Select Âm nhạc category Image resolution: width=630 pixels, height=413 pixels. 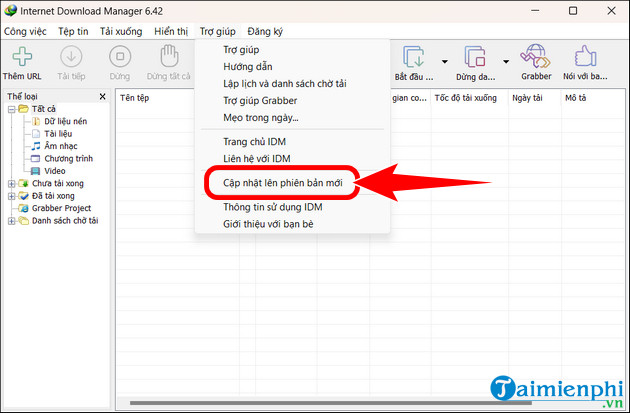[61, 146]
